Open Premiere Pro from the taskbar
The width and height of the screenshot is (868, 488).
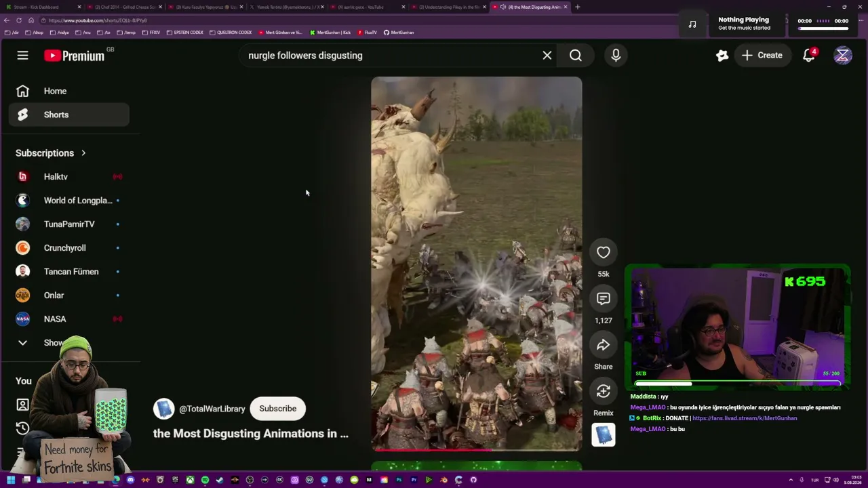(x=414, y=480)
